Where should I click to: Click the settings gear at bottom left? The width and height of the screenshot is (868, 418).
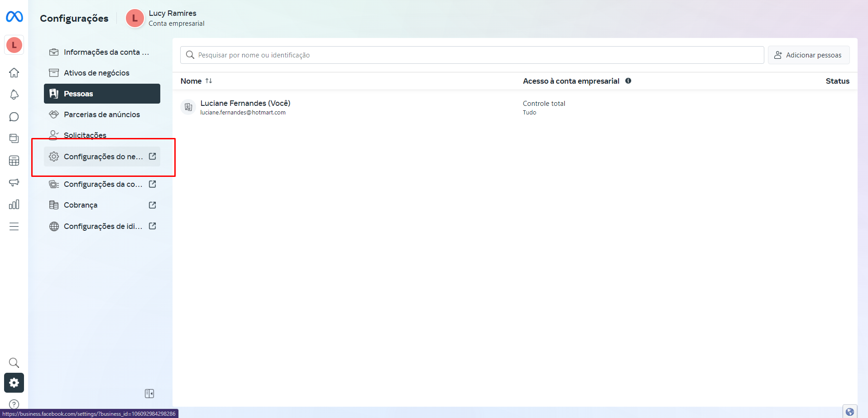(14, 383)
